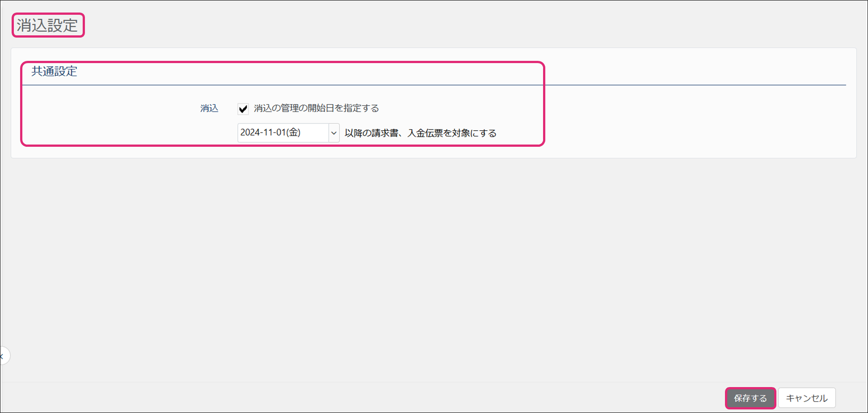The image size is (868, 413).
Task: Discard changes with the cancel button
Action: (x=806, y=398)
